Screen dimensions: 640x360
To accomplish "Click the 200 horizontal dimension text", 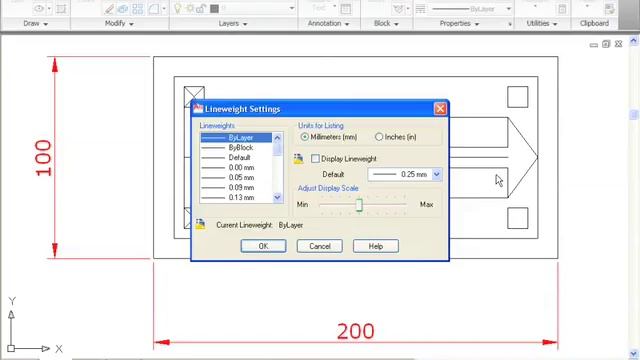I will [x=355, y=331].
